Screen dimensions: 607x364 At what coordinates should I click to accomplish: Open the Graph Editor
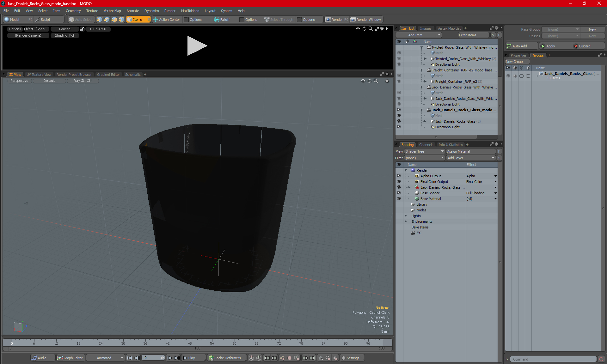coord(70,358)
